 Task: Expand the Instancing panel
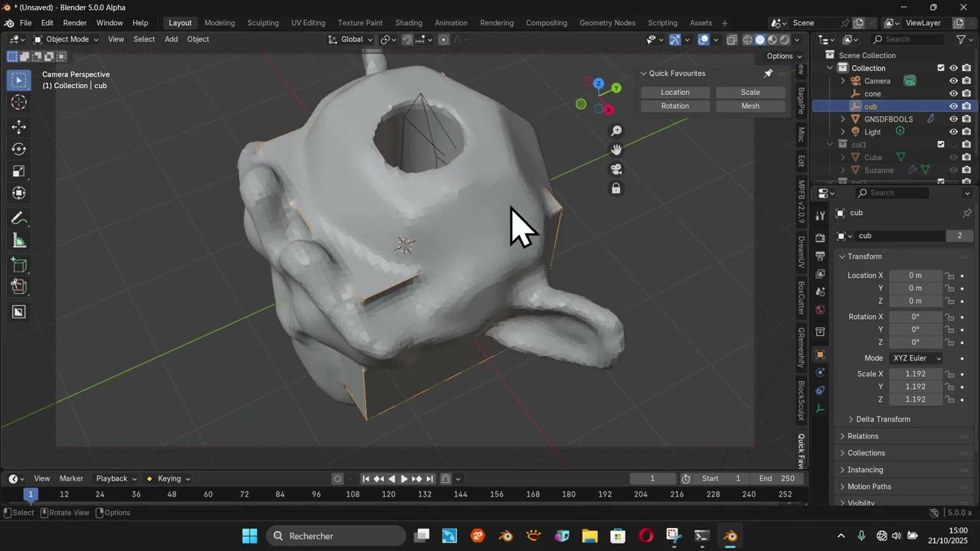[865, 470]
